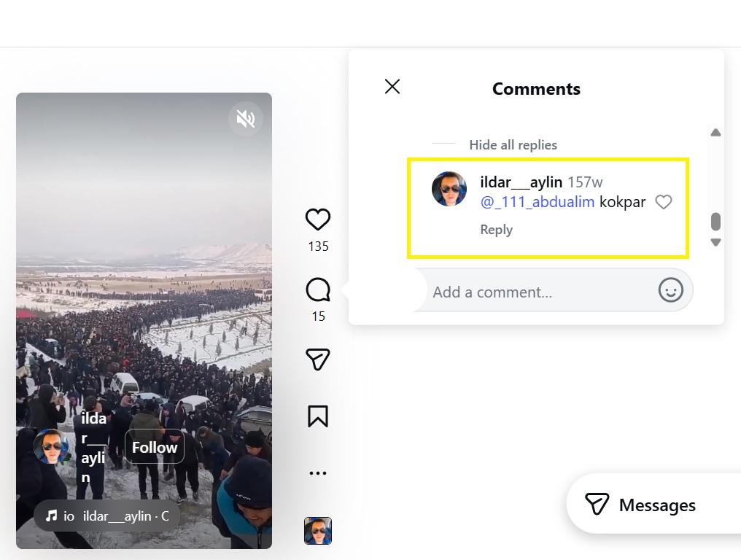Close the Comments panel
The width and height of the screenshot is (741, 560).
tap(392, 87)
